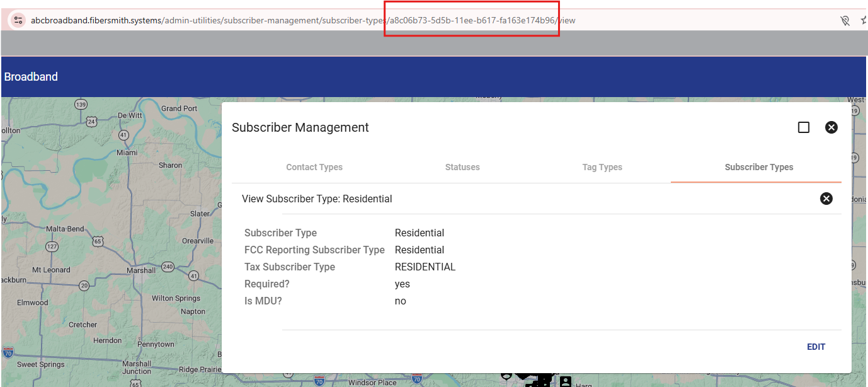Switch to the Contact Types tab
The image size is (868, 387).
tap(314, 167)
